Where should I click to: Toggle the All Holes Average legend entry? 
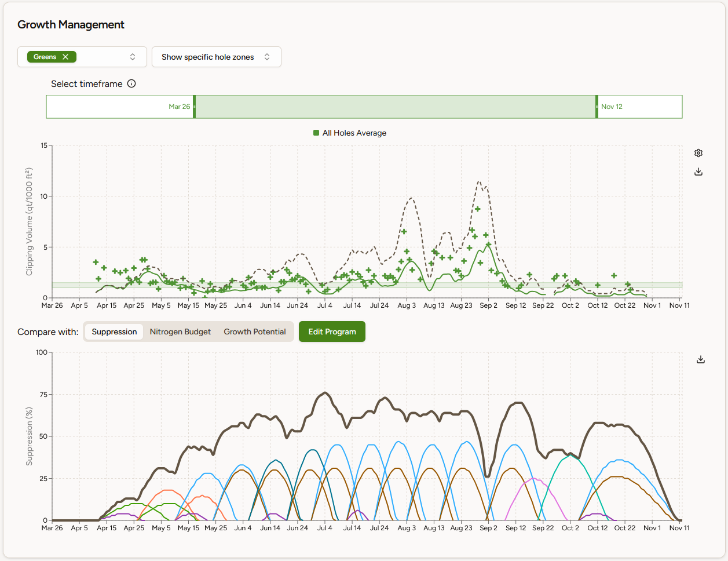coord(350,133)
